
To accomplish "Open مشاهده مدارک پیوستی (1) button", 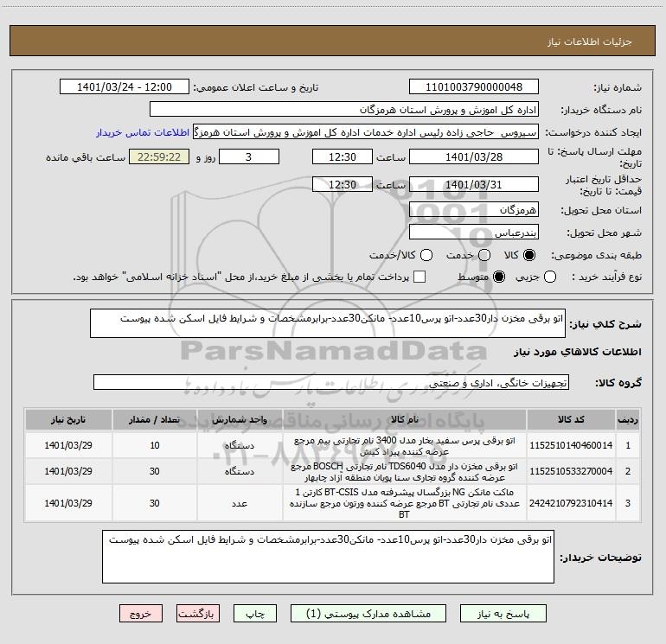I will pos(368,614).
